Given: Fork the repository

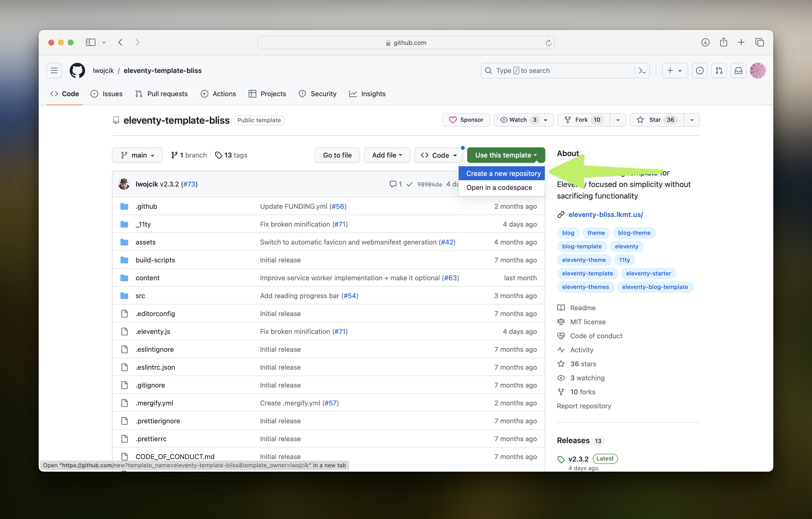Looking at the screenshot, I should (x=584, y=120).
